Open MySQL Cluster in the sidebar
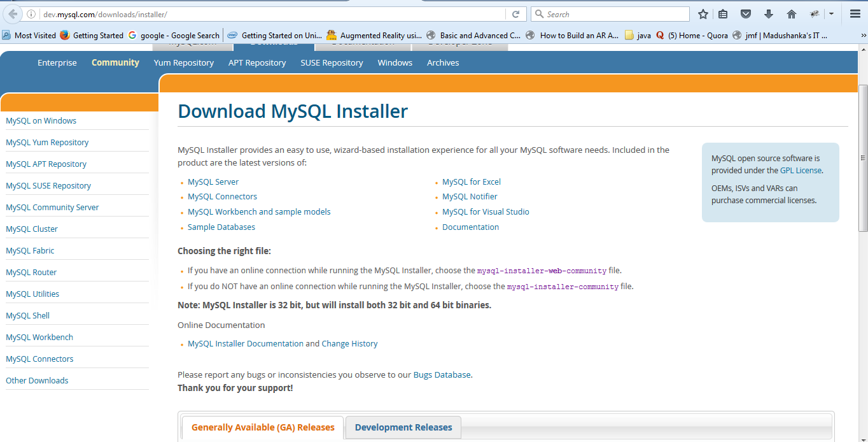The width and height of the screenshot is (868, 442). 32,229
